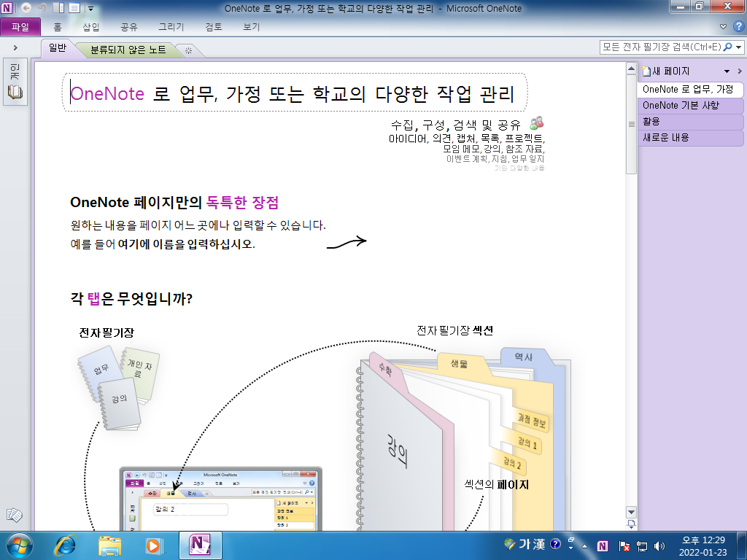Click the notebook search input field
The height and width of the screenshot is (560, 747).
click(x=661, y=47)
